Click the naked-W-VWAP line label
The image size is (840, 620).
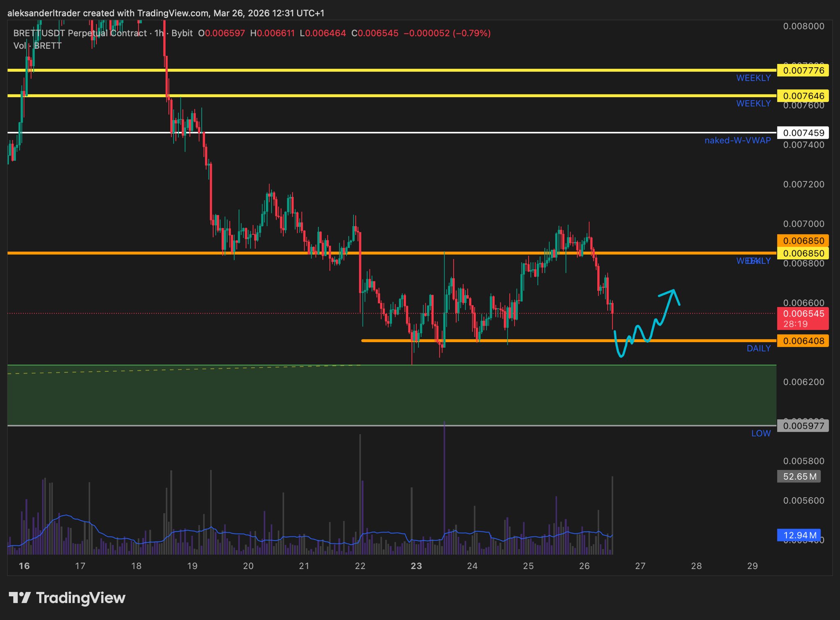737,141
